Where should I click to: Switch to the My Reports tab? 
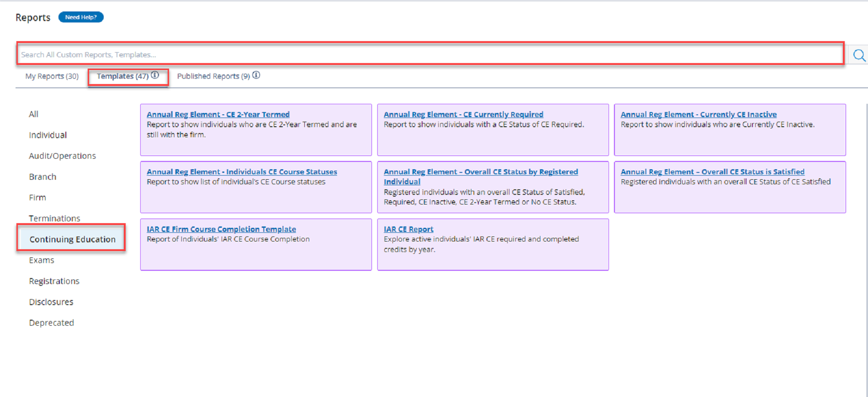pos(52,76)
